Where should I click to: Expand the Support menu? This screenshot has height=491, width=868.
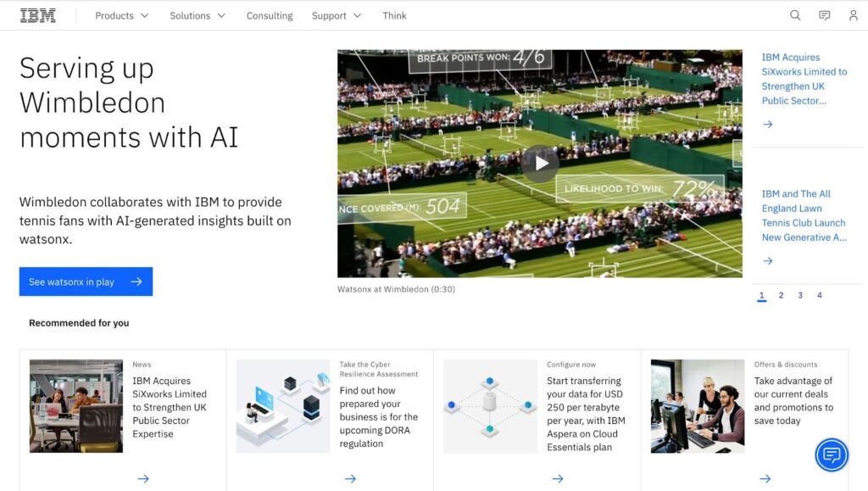pos(337,15)
